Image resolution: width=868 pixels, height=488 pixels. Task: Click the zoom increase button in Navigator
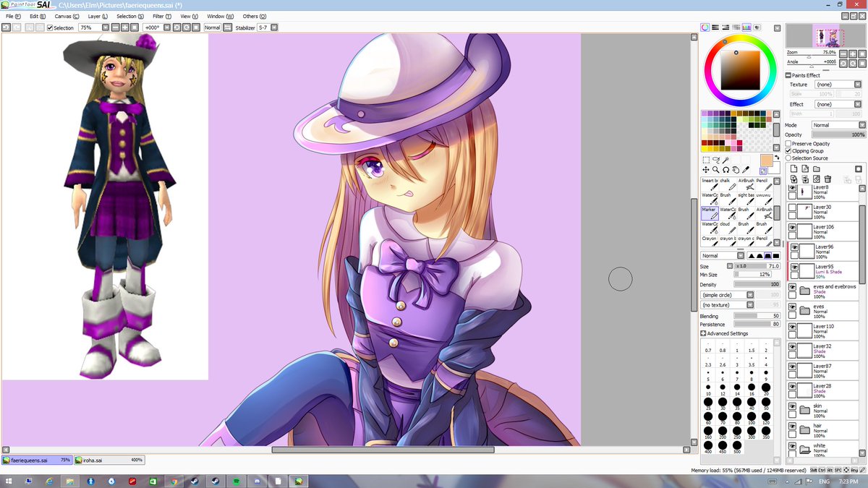[x=852, y=53]
